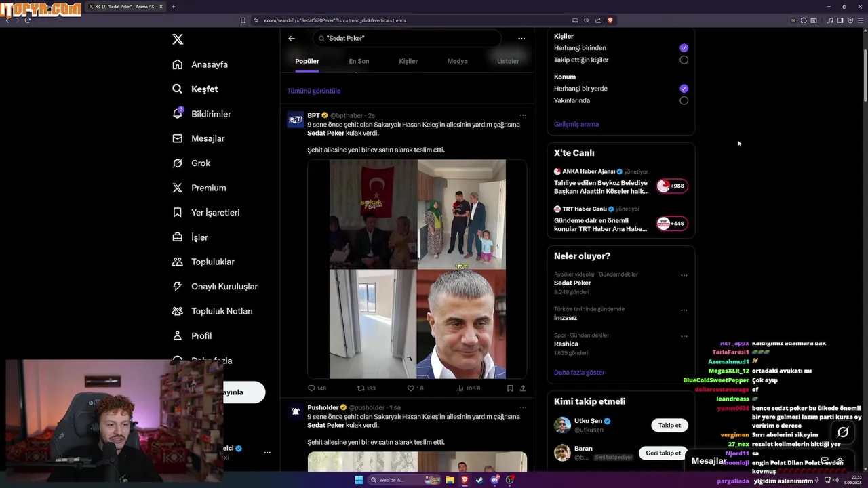The width and height of the screenshot is (868, 488).
Task: Open Keşfet from the sidebar
Action: [195, 89]
